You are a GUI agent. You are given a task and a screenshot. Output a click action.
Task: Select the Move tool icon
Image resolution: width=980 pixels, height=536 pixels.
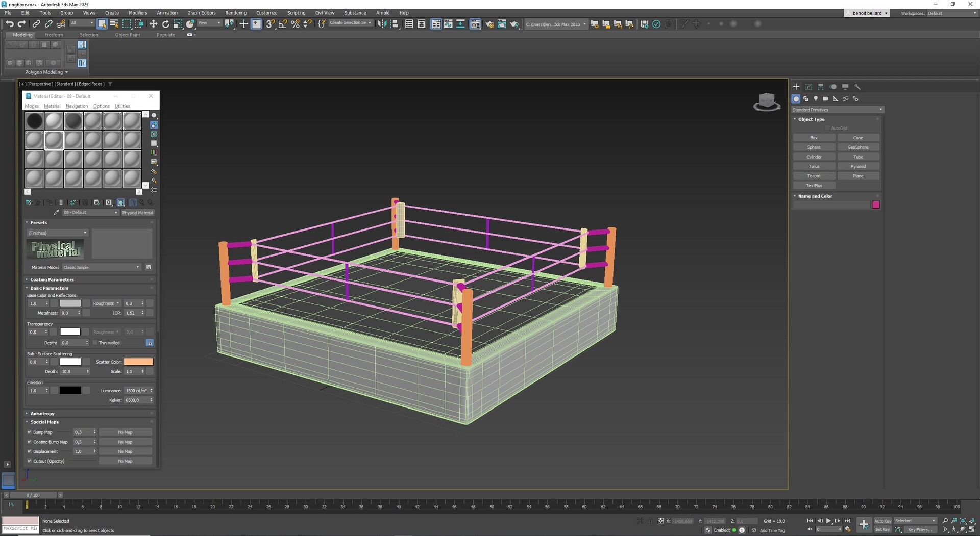pyautogui.click(x=153, y=24)
